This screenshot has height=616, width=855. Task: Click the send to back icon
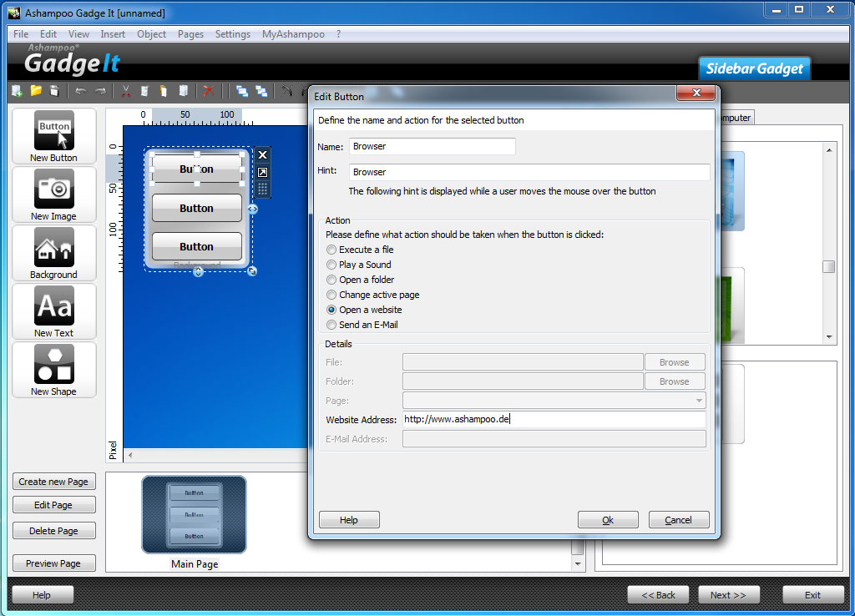[x=261, y=91]
